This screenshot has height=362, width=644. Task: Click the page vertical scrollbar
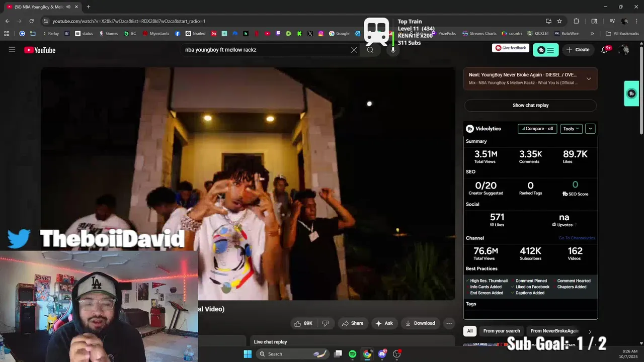coord(641,90)
